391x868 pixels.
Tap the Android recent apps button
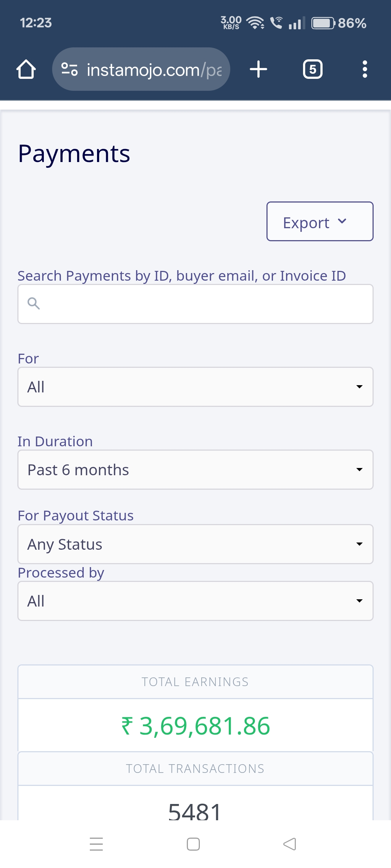coord(96,844)
